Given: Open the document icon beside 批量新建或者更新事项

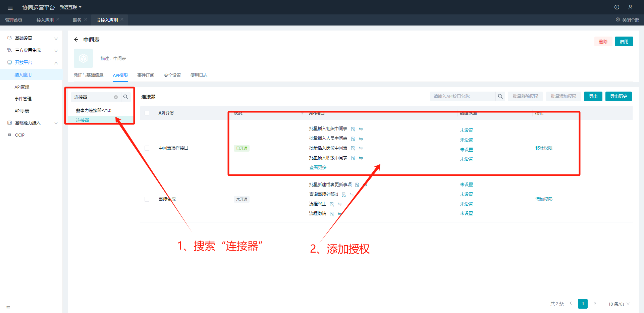Looking at the screenshot, I should click(357, 185).
